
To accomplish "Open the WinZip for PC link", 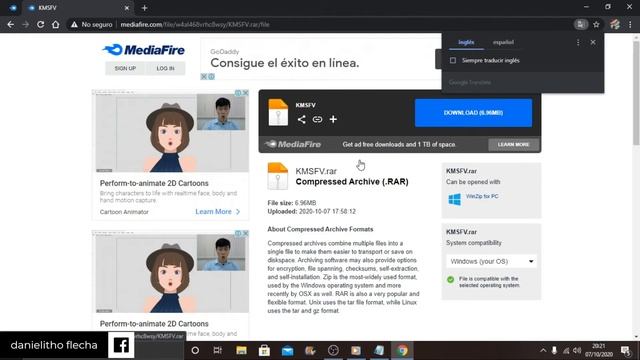I will [x=482, y=196].
